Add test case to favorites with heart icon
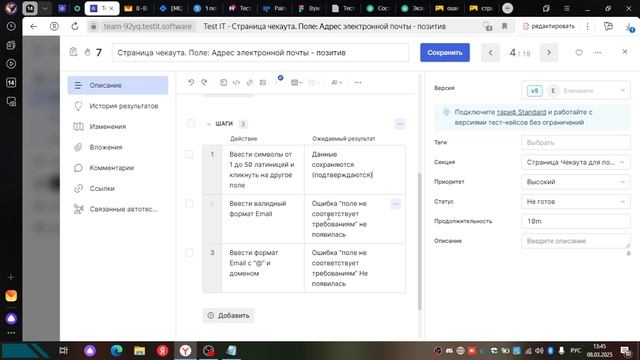 tap(579, 53)
